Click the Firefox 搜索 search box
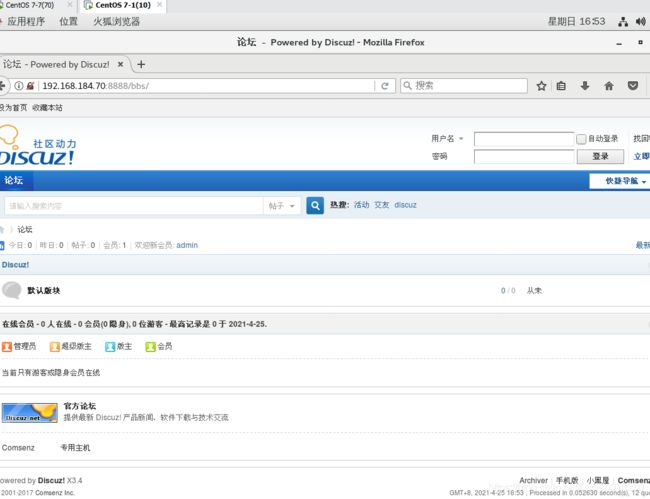650x499 pixels. (463, 86)
